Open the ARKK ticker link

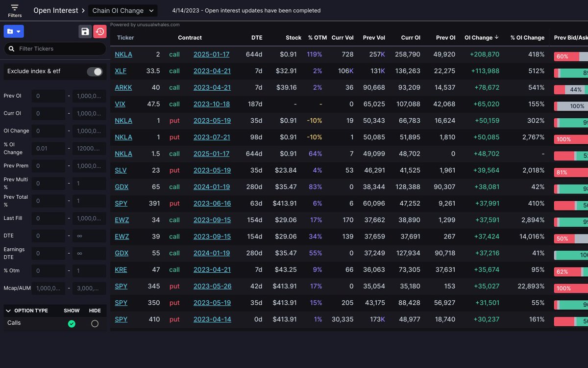coord(123,87)
